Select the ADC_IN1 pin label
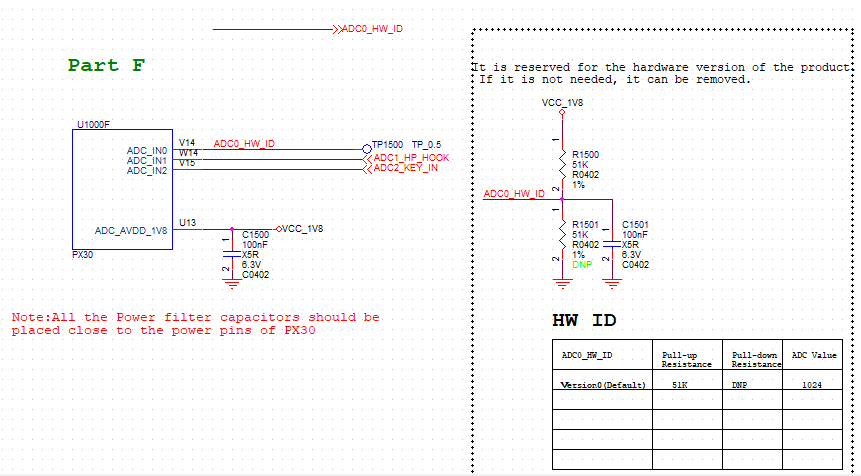This screenshot has height=476, width=861. pos(147,160)
